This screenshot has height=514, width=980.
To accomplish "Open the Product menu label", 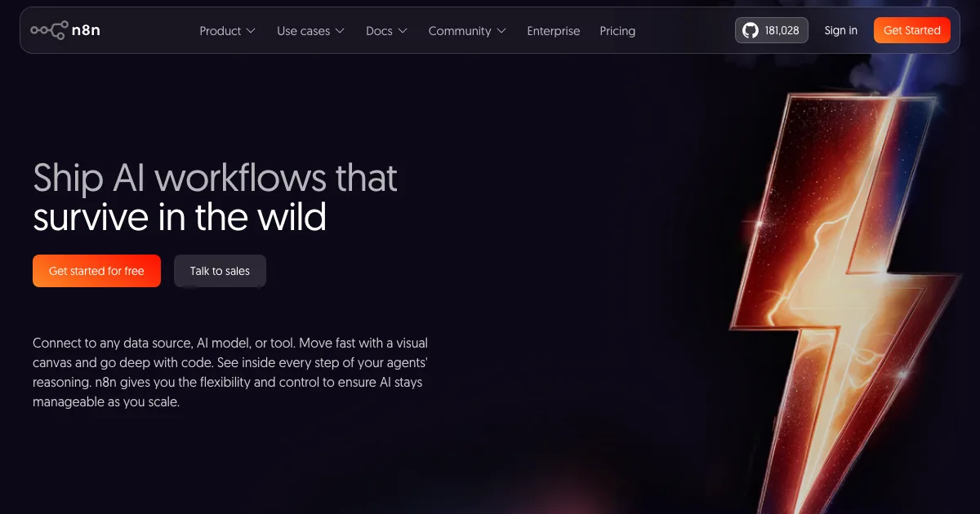I will click(x=220, y=31).
